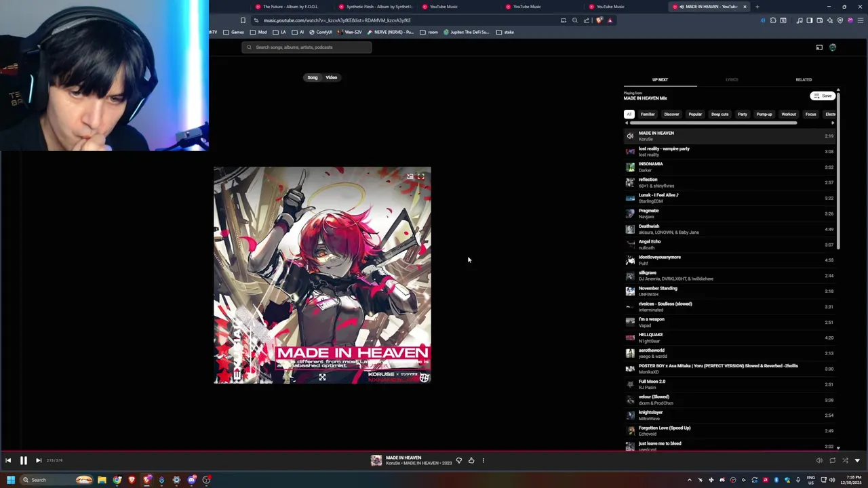Click the search songs, albums, artists field

pos(307,47)
